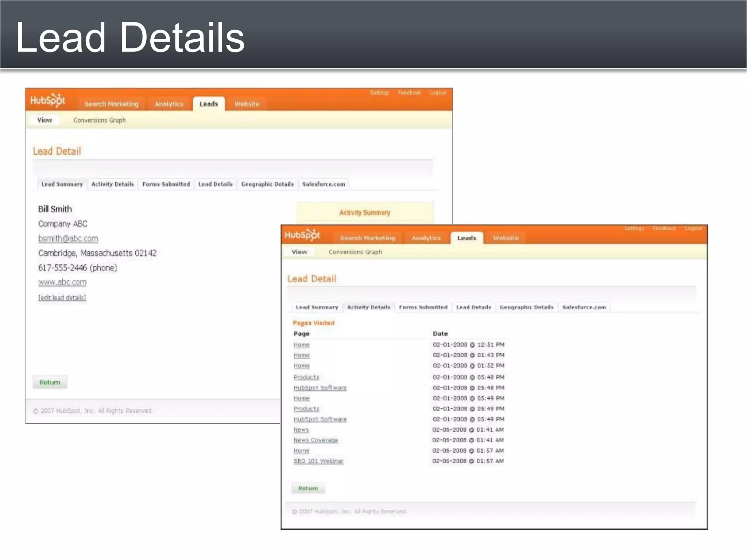Open Products page visited at 05:48 PM

click(306, 377)
